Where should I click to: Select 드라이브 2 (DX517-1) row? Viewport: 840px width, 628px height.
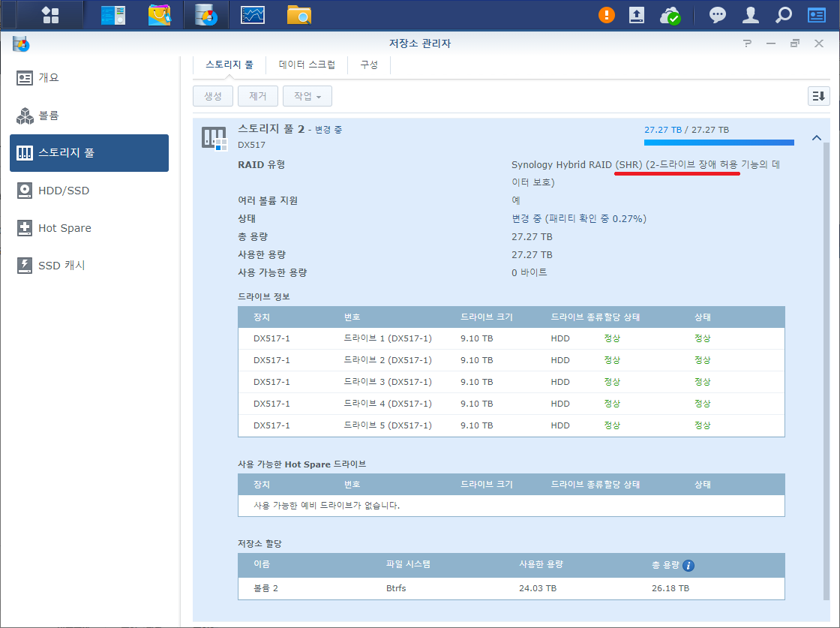[x=511, y=360]
